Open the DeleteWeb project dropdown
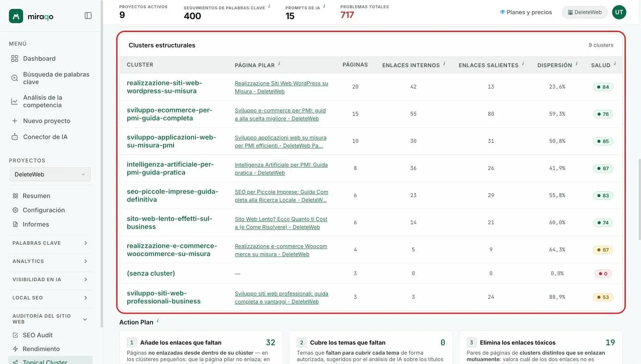The width and height of the screenshot is (641, 364). pyautogui.click(x=50, y=174)
